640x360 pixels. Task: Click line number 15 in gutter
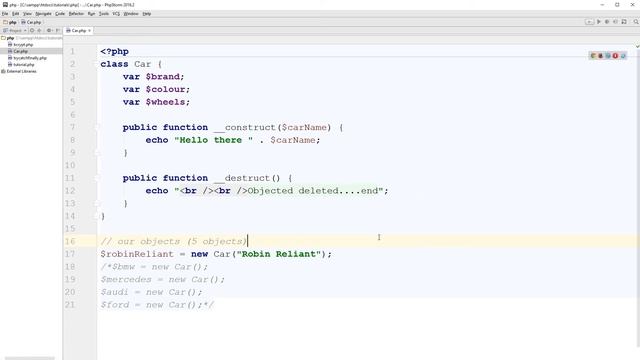pos(70,229)
